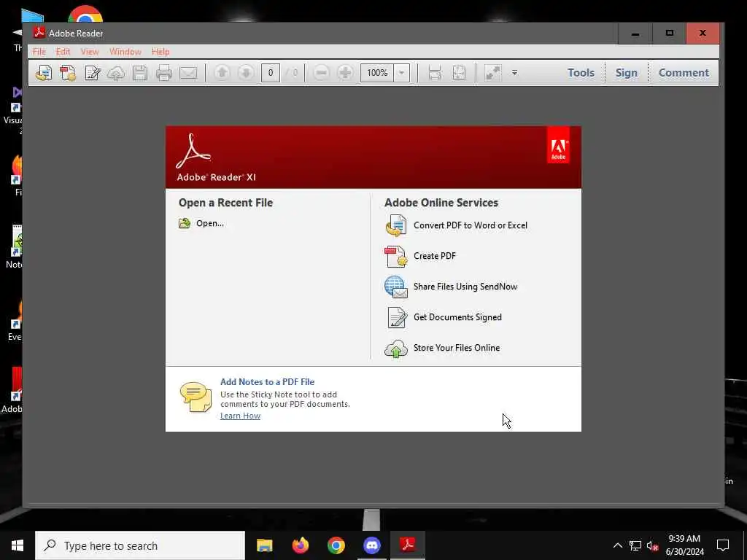
Task: Click the Sign/fill form pencil toolbar icon
Action: [x=92, y=73]
